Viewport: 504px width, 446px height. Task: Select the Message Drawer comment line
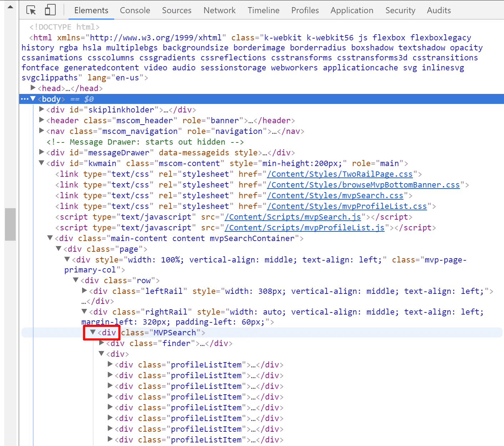[145, 142]
